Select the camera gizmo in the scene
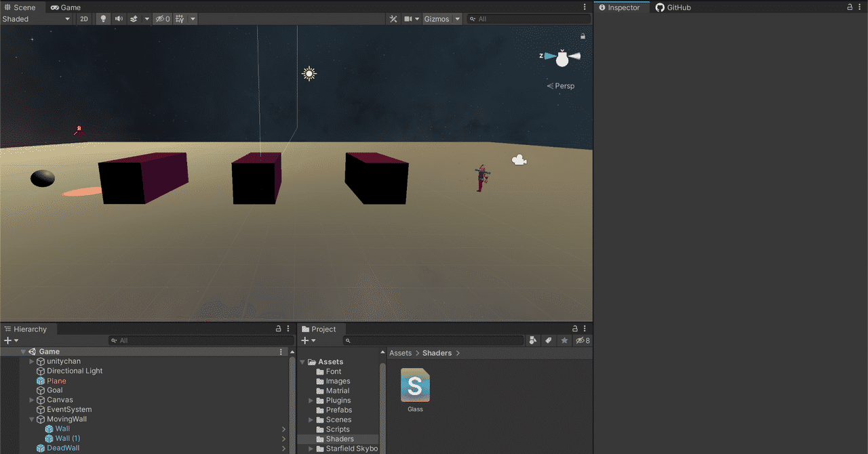868x454 pixels. (x=519, y=160)
